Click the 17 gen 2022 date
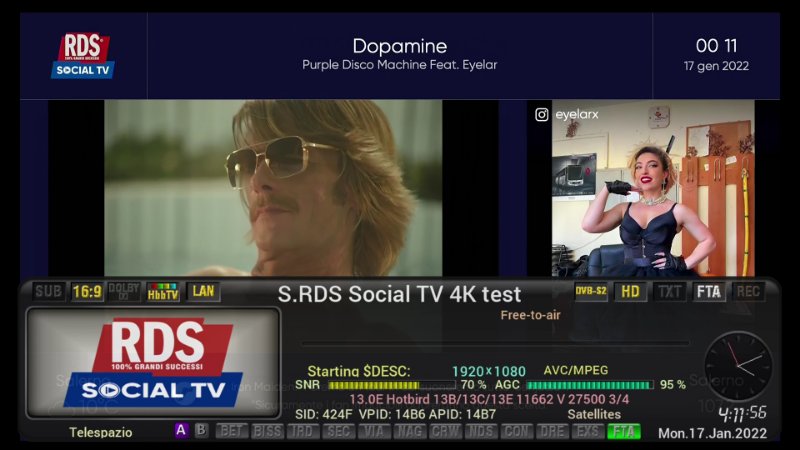800x450 pixels. [716, 66]
